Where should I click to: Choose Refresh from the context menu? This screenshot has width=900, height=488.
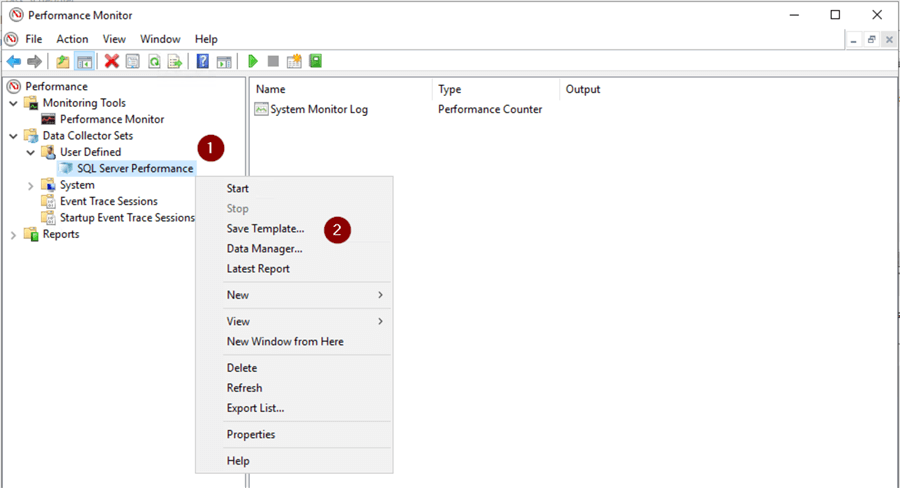(245, 388)
